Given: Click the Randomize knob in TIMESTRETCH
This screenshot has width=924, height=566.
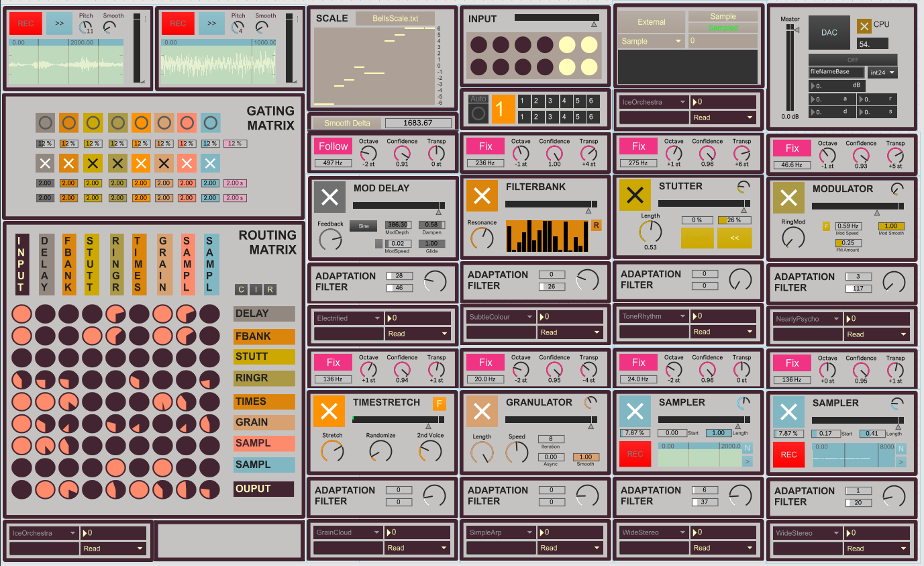Looking at the screenshot, I should (x=380, y=450).
